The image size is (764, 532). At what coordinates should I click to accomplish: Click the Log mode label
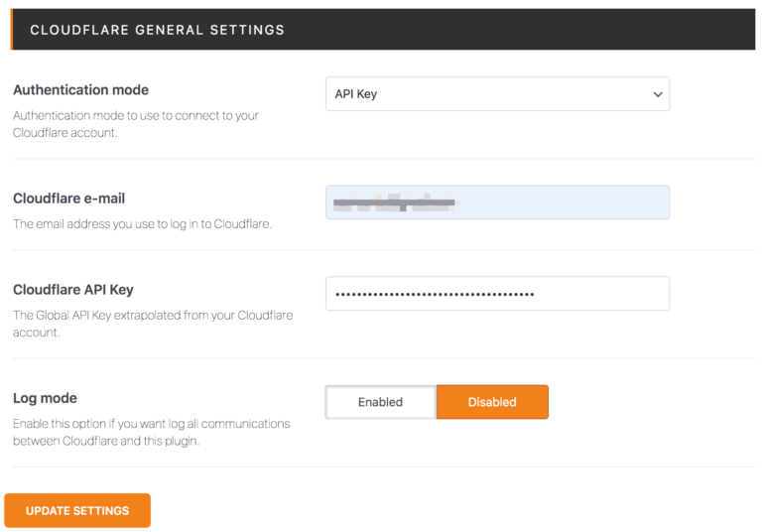[x=45, y=398]
